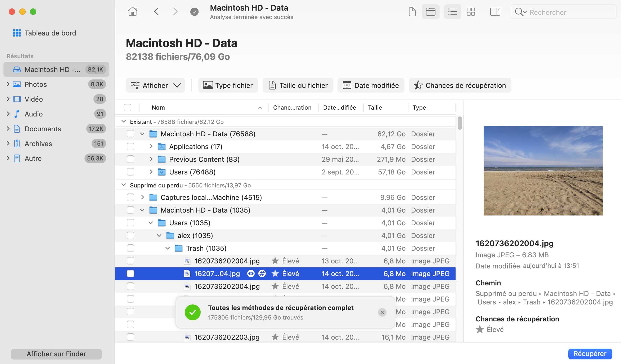Viewport: 621px width, 364px height.
Task: Open Photos category in sidebar
Action: pos(36,84)
